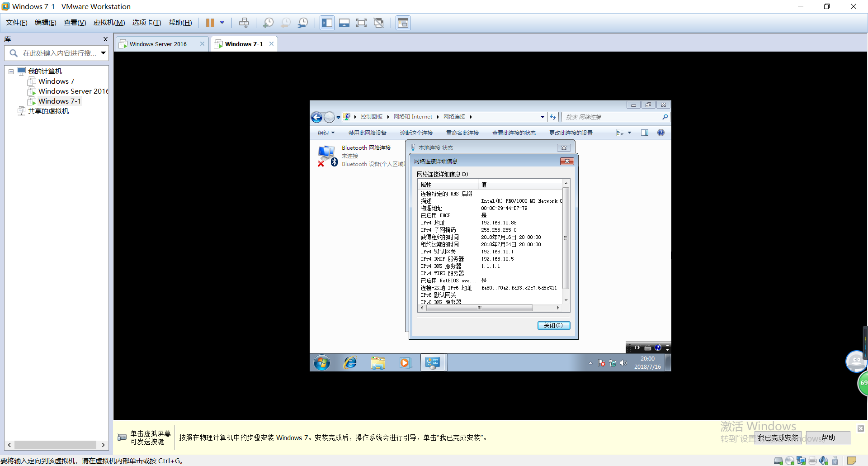Open the 选项卡(T) menu

(146, 23)
